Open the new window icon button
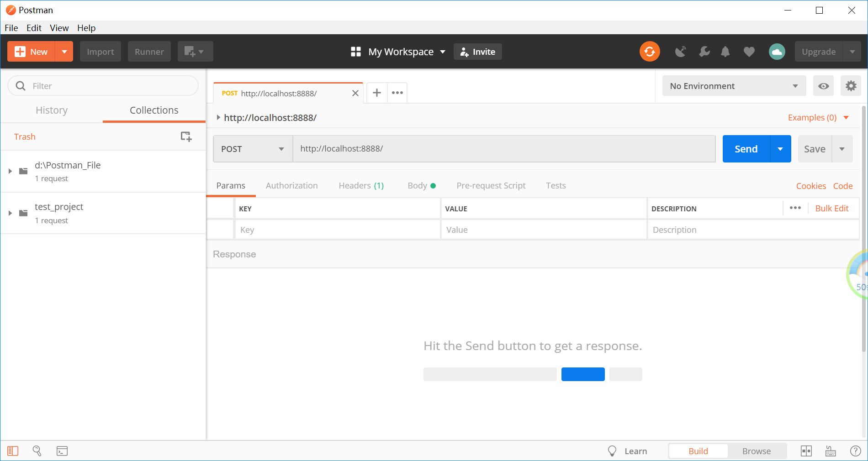The image size is (868, 461). click(195, 52)
